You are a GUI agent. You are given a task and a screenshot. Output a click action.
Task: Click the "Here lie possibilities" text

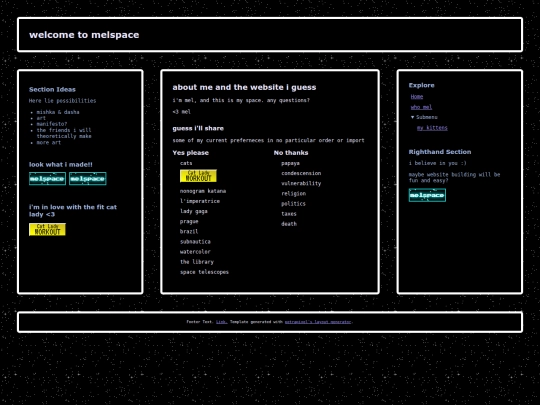[63, 101]
